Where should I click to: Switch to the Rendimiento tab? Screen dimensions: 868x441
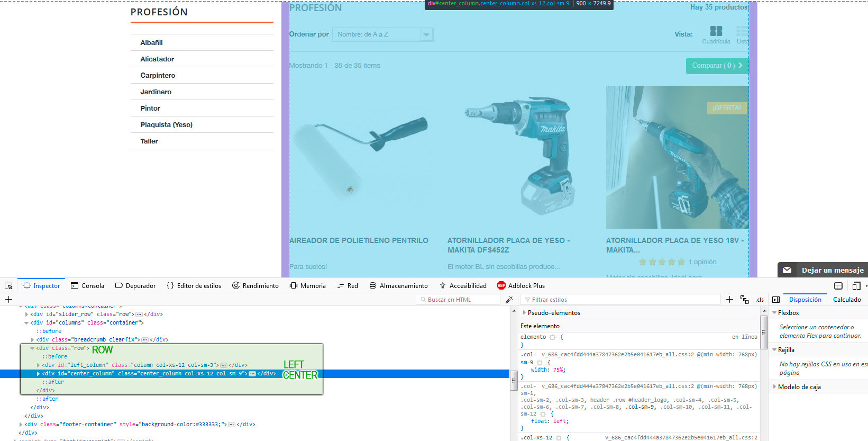pos(255,286)
